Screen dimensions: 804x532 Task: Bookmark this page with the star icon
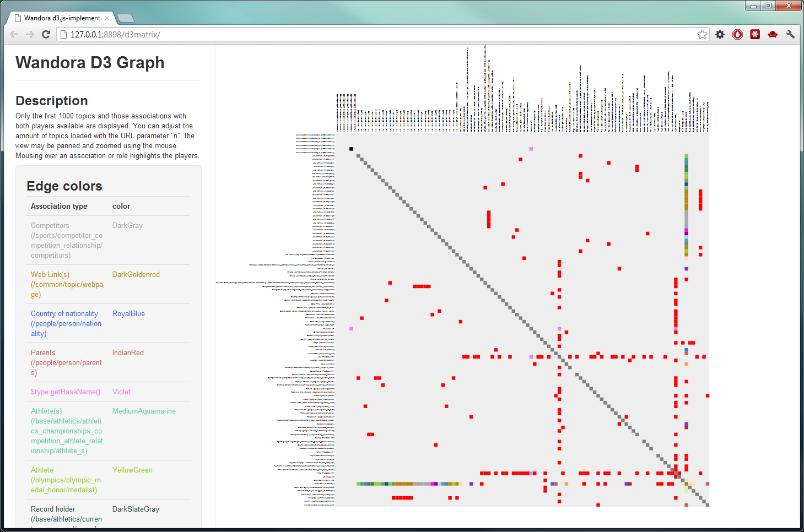tap(702, 34)
